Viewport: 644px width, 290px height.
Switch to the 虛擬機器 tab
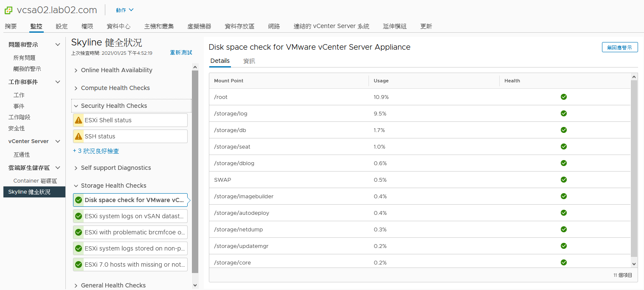199,26
